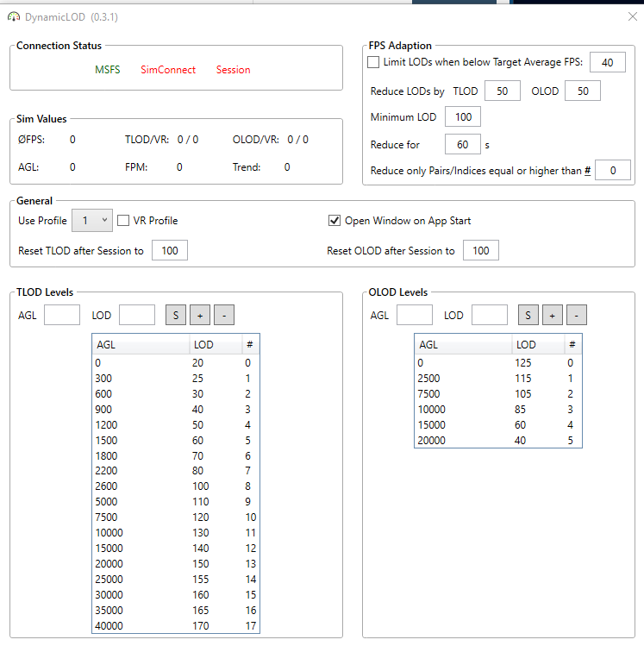This screenshot has width=644, height=646.
Task: Select TLOD row with AGL 5000
Action: [x=176, y=501]
